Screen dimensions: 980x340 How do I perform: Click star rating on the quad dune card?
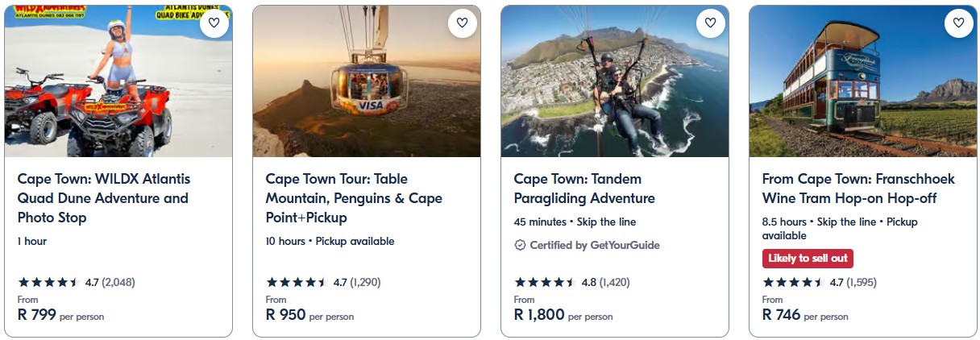[x=48, y=282]
